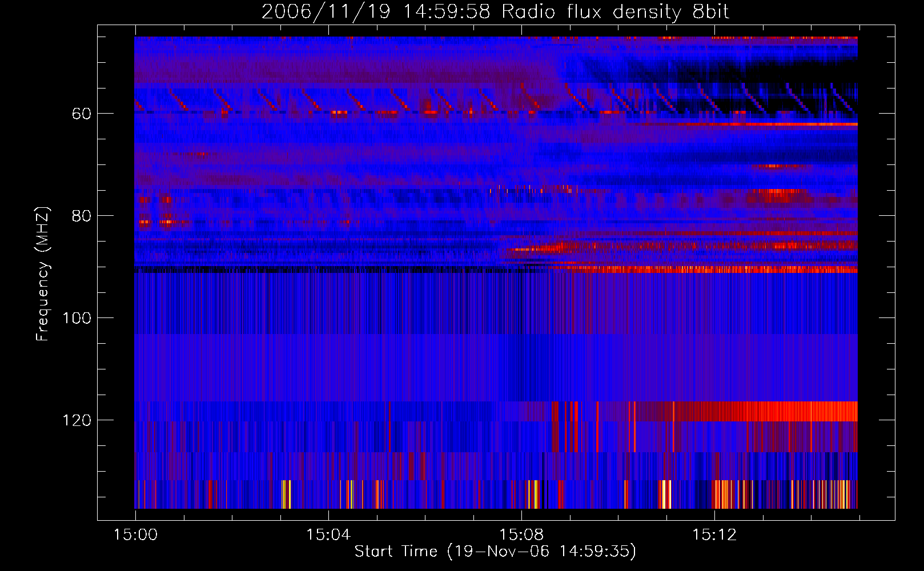Screen dimensions: 924x571
Task: Click the 'Start Time (19-Nov-06 14:59:35)' axis label
Action: pos(495,552)
